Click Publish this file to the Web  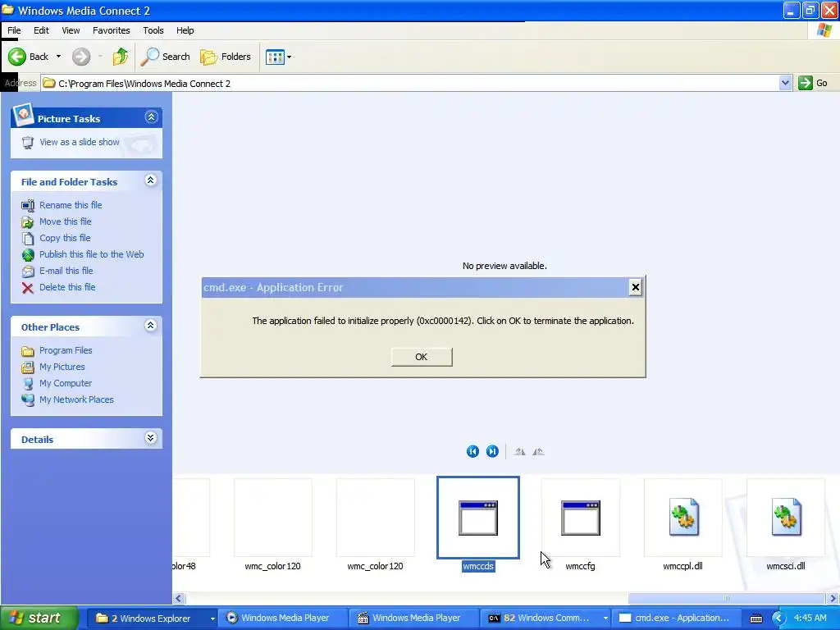point(92,254)
